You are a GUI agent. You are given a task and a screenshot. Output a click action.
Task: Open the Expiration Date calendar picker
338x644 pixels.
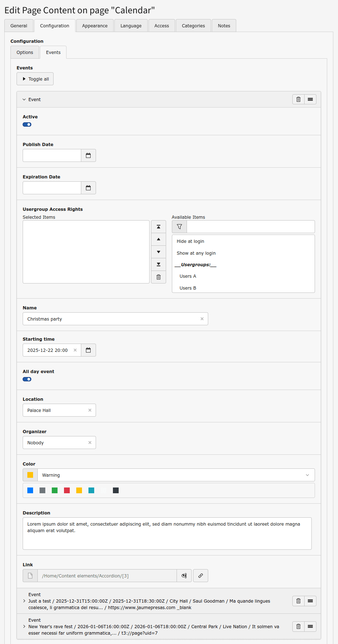pos(88,188)
